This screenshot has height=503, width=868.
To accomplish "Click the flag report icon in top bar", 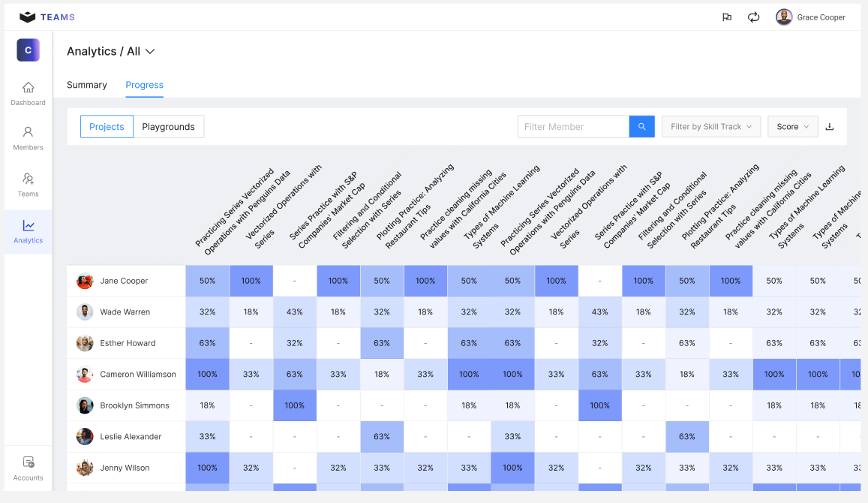I will coord(726,17).
